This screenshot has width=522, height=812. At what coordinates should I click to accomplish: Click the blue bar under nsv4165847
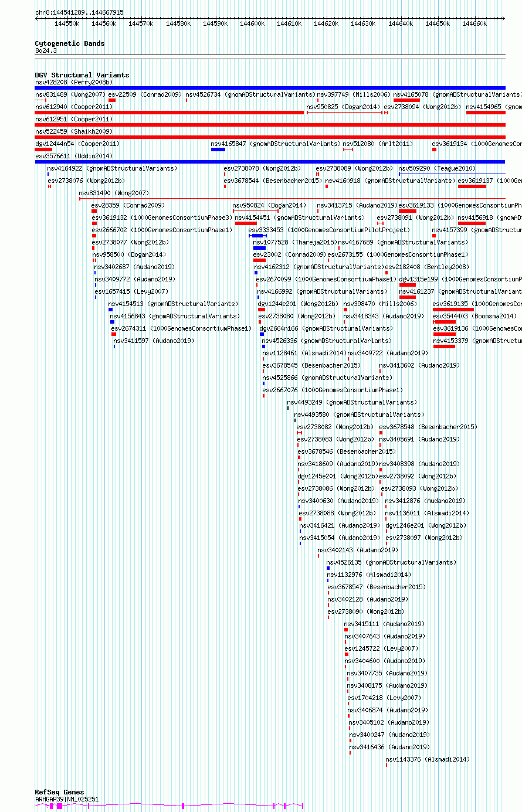point(218,150)
